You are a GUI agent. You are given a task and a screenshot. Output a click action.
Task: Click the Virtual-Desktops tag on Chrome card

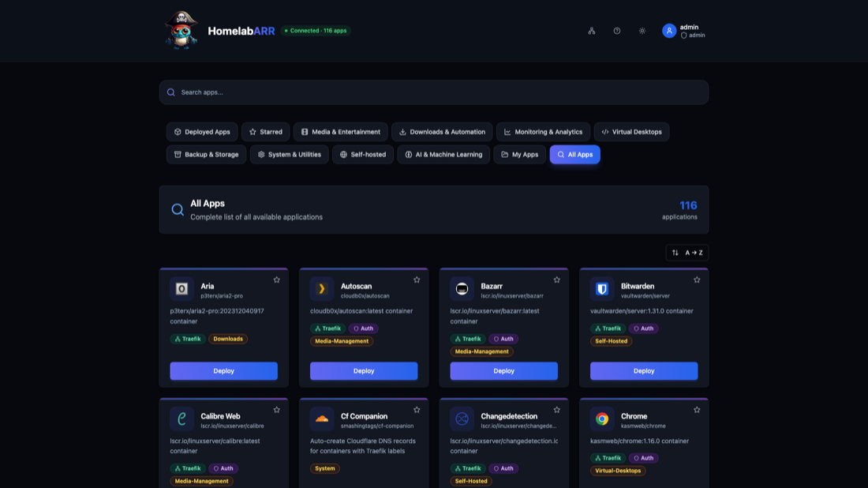(x=618, y=471)
